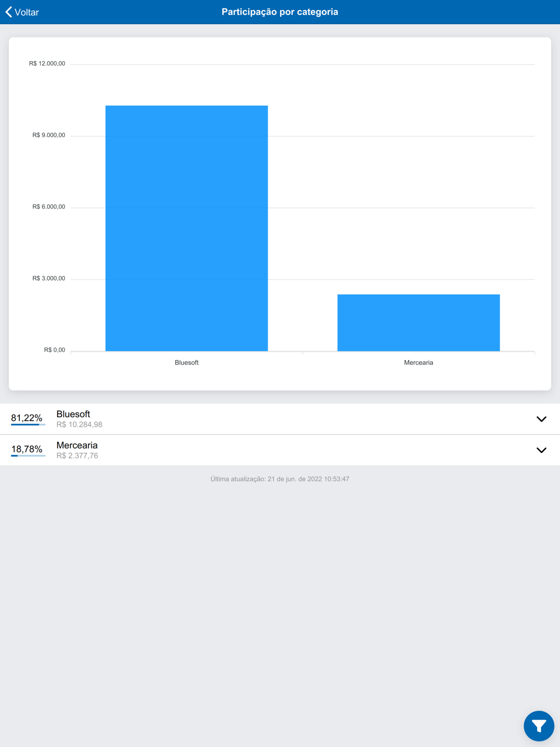Select the Bluesoft bar in the chart
Screen dimensions: 560x747
(186, 228)
